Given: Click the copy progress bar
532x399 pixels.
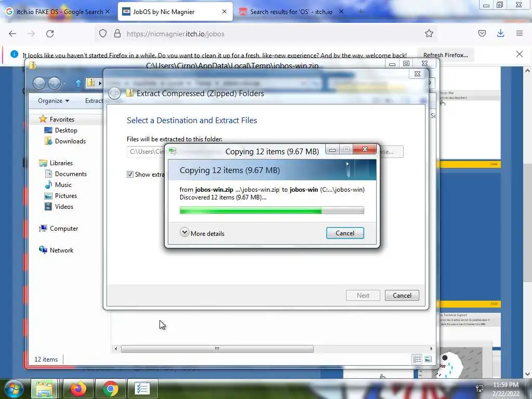Looking at the screenshot, I should [272, 210].
